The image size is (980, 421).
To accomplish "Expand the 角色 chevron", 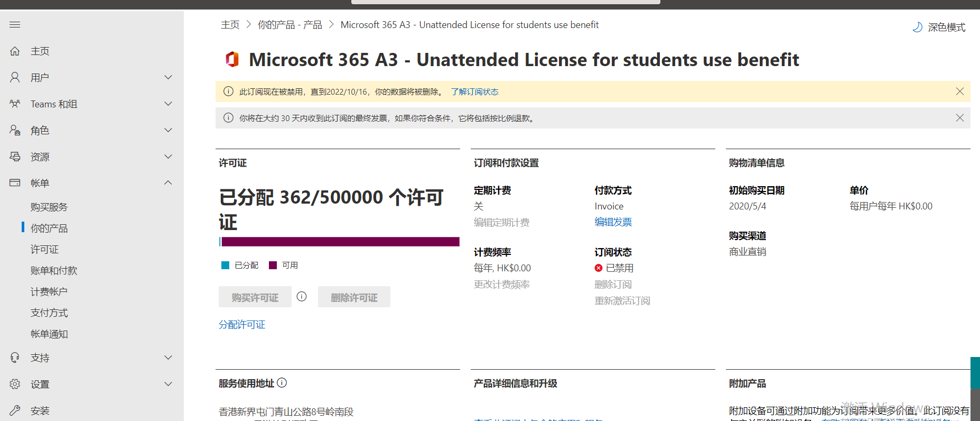I will pos(168,130).
